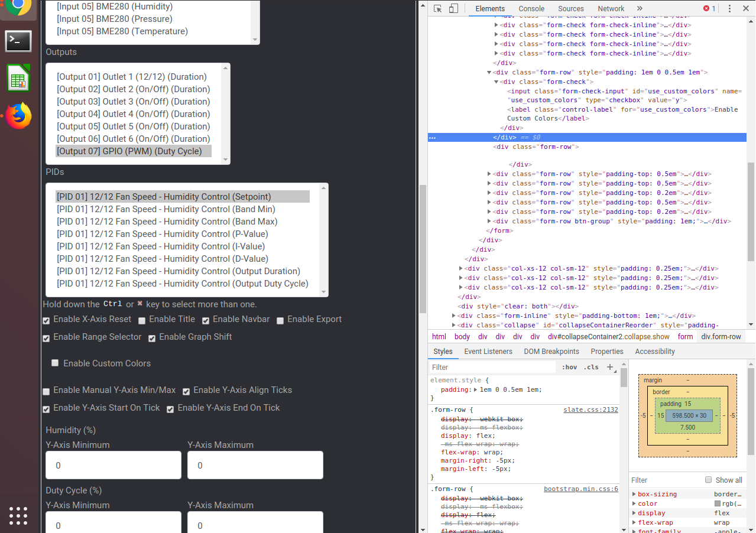756x533 pixels.
Task: Enable the Custom Colors checkbox
Action: pos(55,362)
